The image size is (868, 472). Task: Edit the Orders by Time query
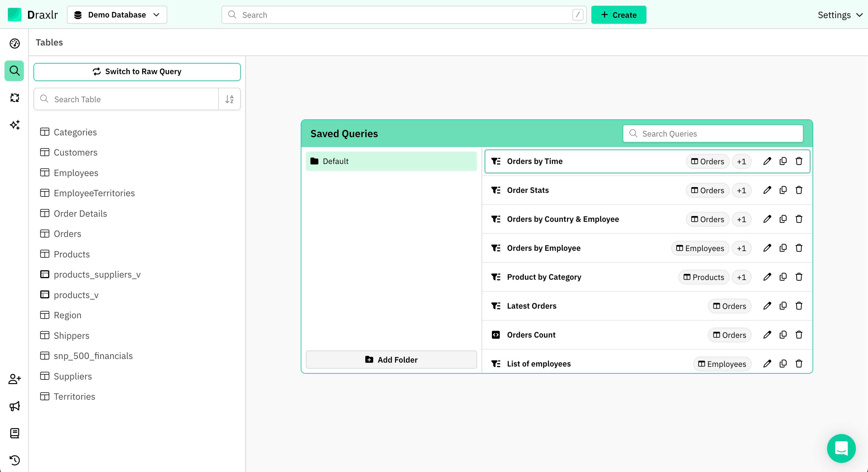(x=767, y=161)
